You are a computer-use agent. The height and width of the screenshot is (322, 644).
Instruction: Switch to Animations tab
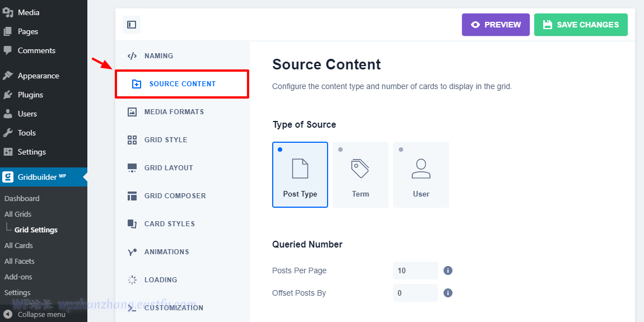click(182, 252)
